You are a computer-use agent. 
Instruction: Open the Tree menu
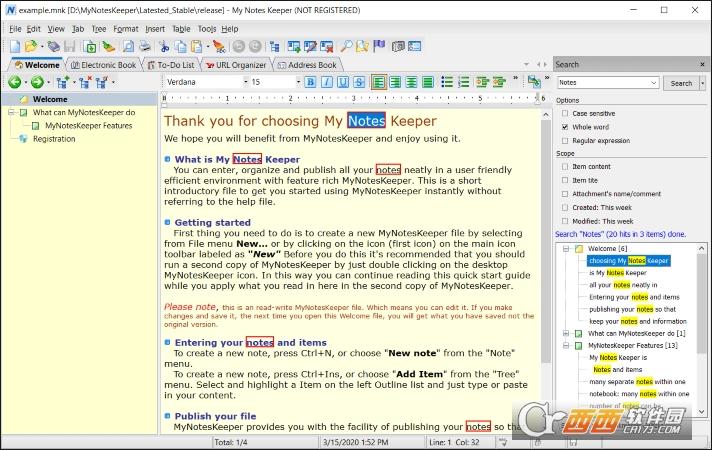click(x=99, y=29)
